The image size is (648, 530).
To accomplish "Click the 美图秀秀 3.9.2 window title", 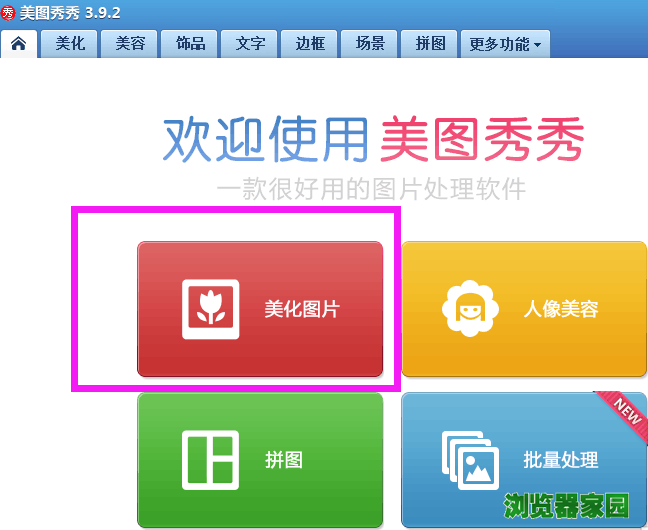I will click(70, 13).
